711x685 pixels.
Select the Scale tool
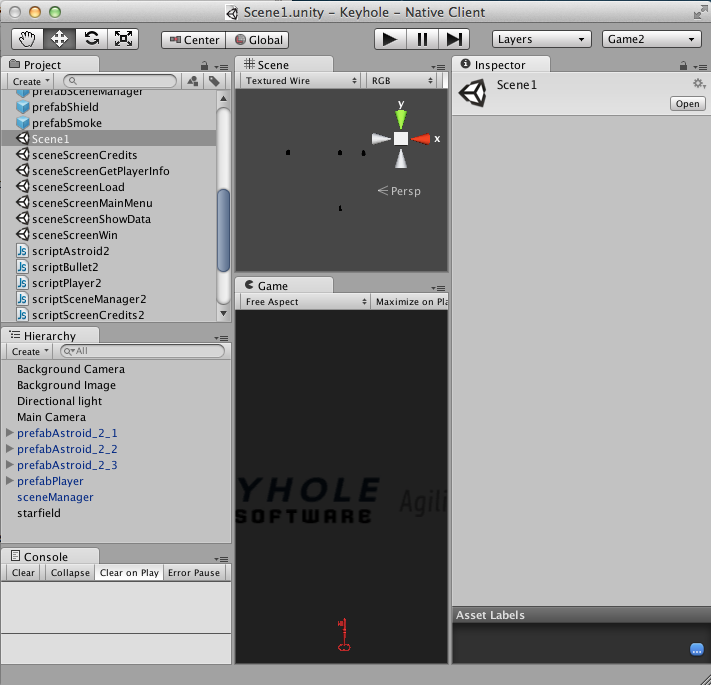123,39
